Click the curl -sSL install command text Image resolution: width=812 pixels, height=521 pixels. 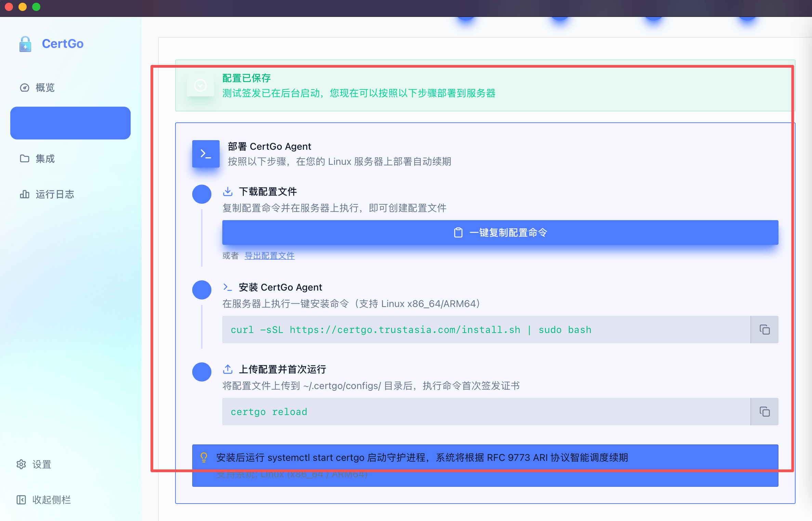click(x=411, y=330)
